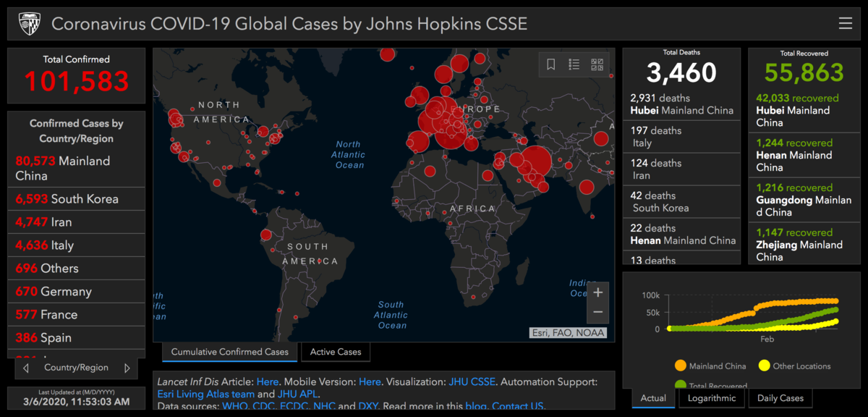Go to previous Country/Region list page arrow
Image resolution: width=868 pixels, height=417 pixels.
click(26, 368)
